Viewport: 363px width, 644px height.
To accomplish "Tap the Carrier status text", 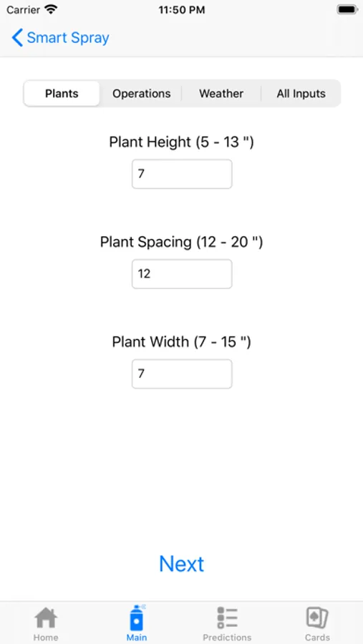I will pos(23,10).
